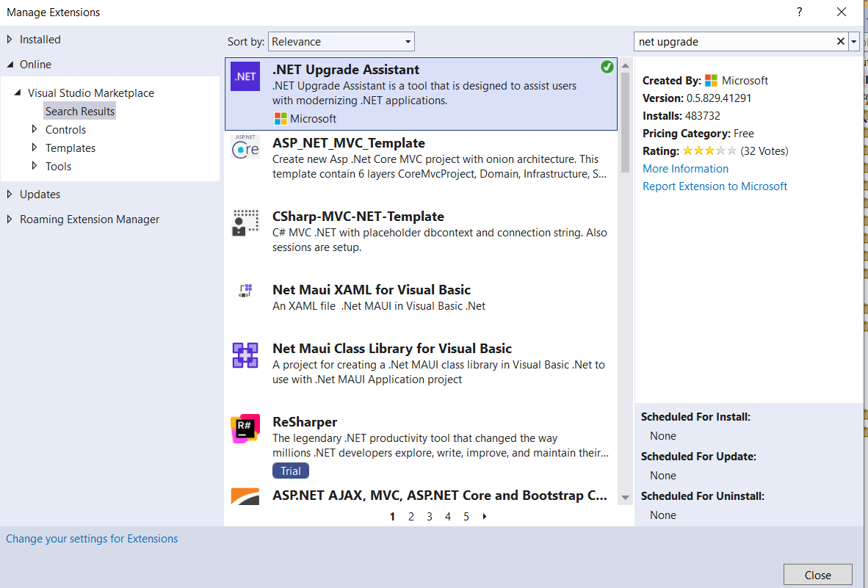The height and width of the screenshot is (588, 868).
Task: Expand the Controls node
Action: (35, 129)
